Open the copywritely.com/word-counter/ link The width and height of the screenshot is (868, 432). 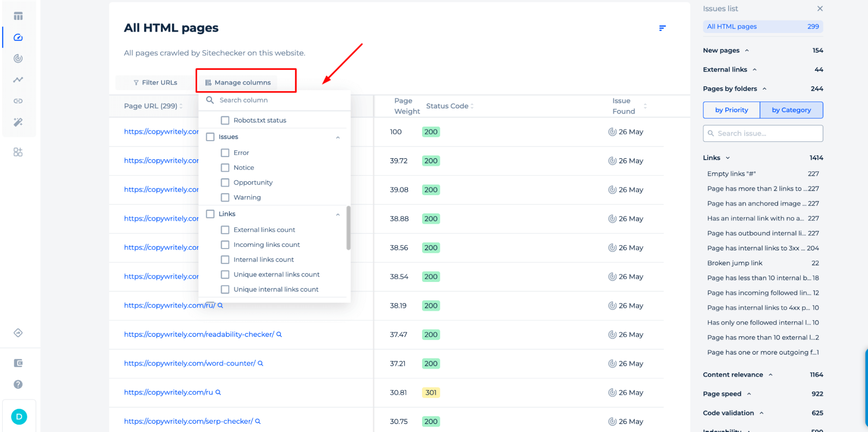[190, 363]
